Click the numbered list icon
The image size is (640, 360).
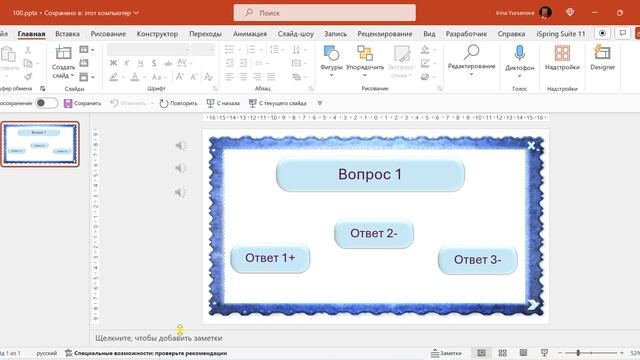click(251, 50)
